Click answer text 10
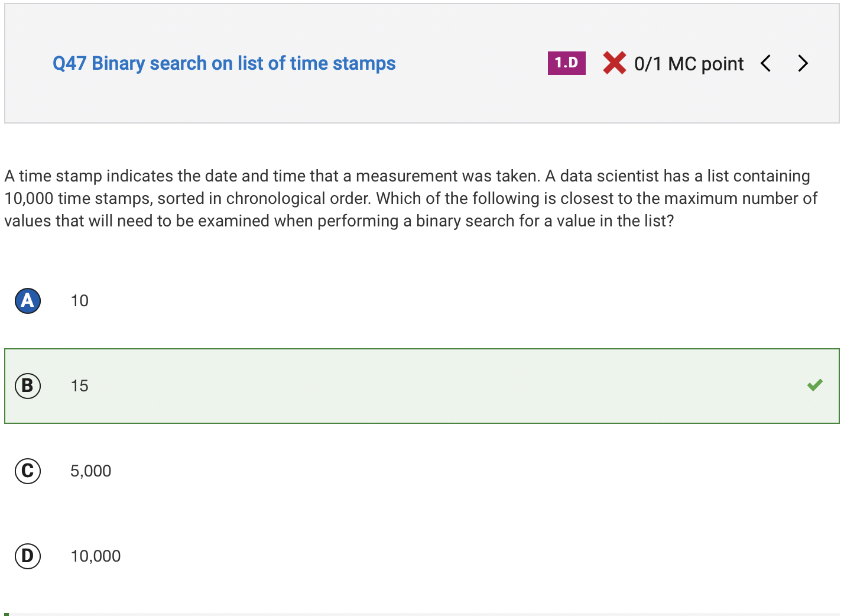 pyautogui.click(x=79, y=301)
